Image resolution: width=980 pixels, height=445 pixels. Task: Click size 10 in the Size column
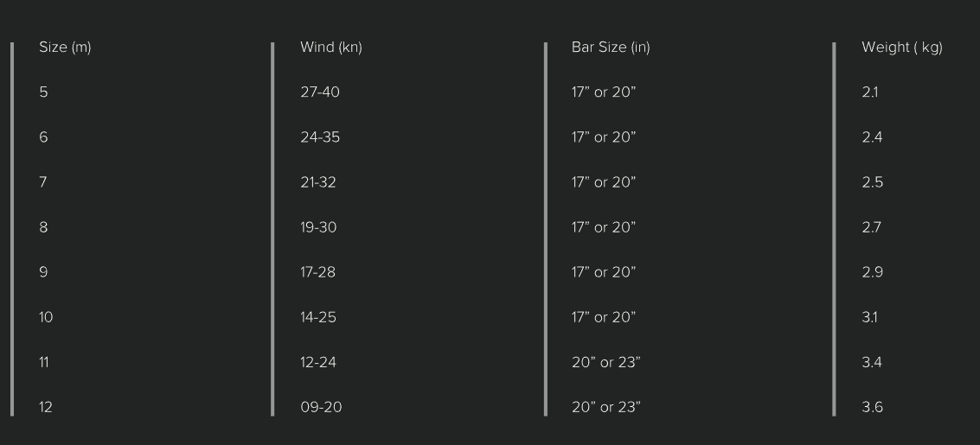[46, 317]
